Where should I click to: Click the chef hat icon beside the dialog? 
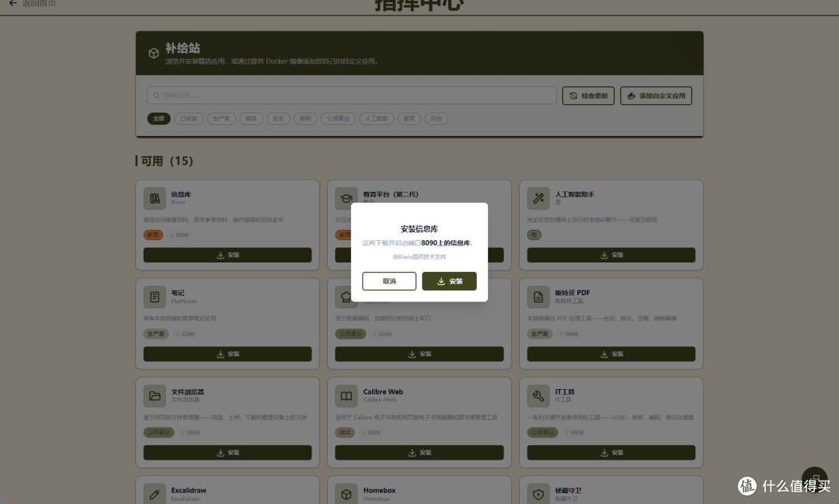(x=345, y=297)
